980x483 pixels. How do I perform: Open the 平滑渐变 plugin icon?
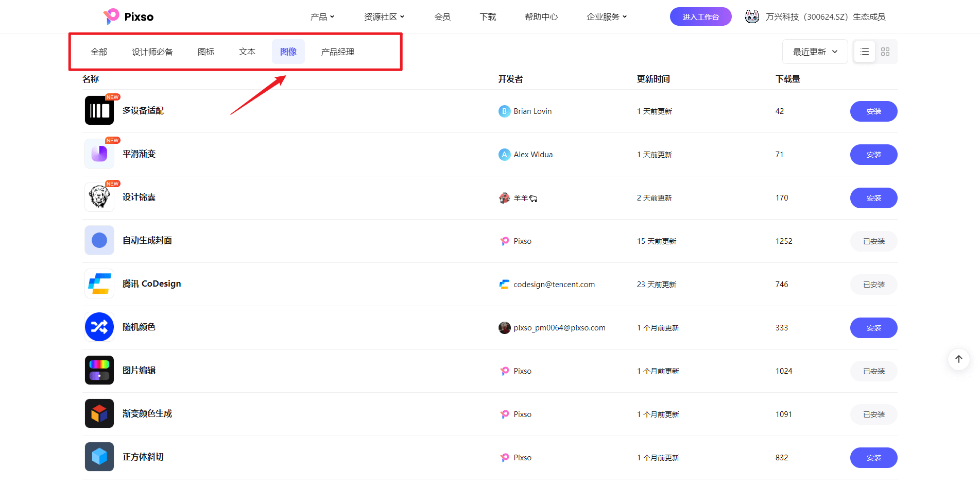click(x=99, y=154)
